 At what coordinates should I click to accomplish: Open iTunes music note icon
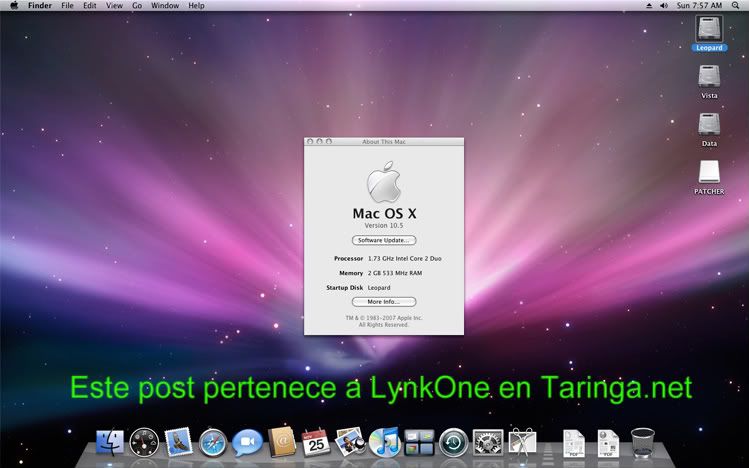point(385,442)
